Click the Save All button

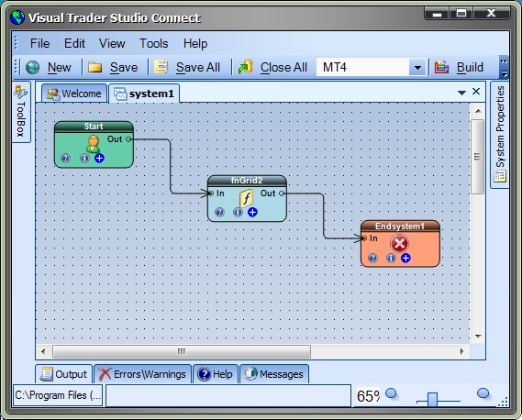pyautogui.click(x=187, y=67)
